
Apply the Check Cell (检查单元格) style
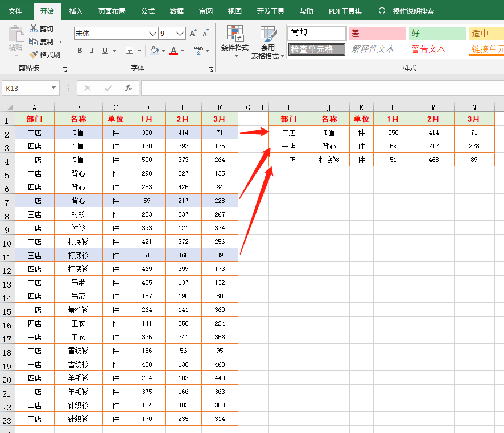[317, 49]
